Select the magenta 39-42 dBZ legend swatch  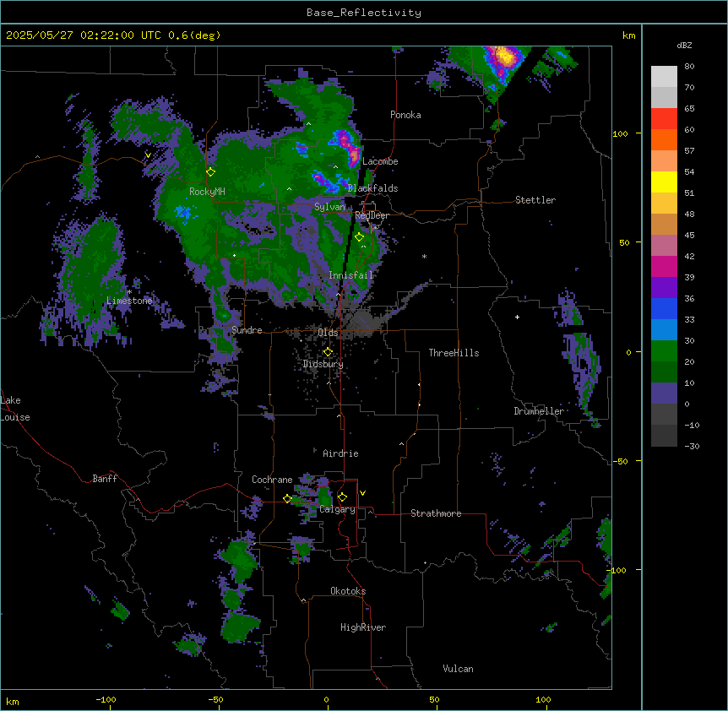pos(664,266)
